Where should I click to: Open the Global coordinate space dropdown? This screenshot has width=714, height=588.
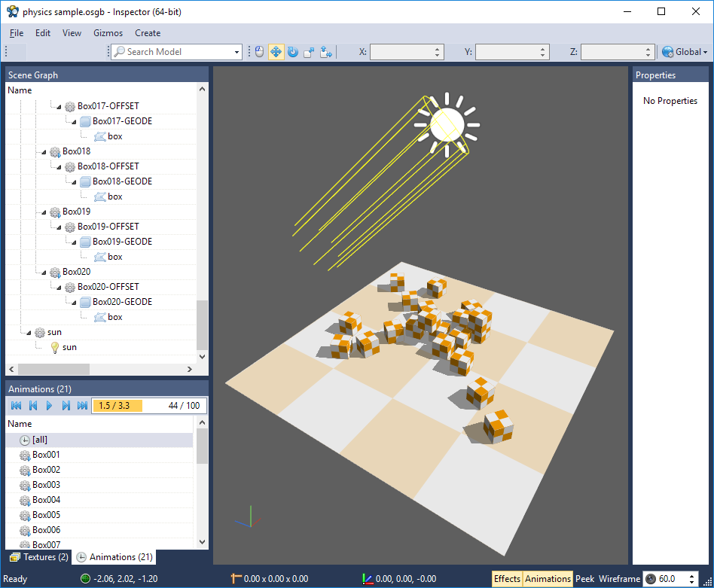(x=685, y=52)
